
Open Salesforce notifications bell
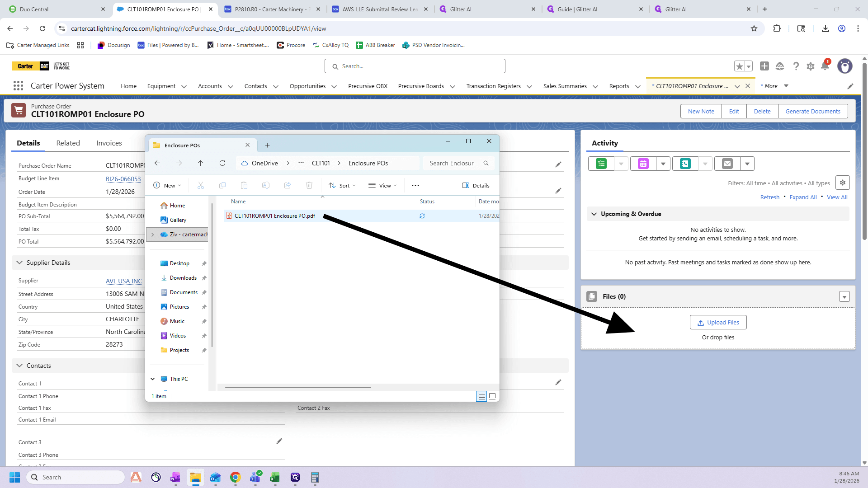pos(825,66)
